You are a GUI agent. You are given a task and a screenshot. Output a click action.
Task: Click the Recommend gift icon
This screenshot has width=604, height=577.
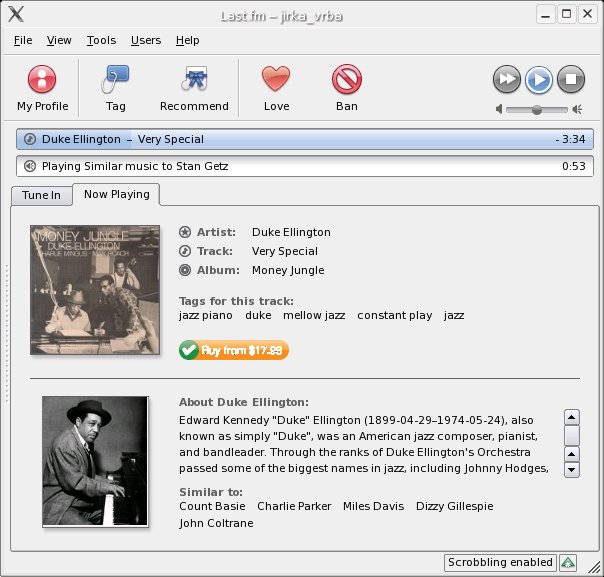195,79
